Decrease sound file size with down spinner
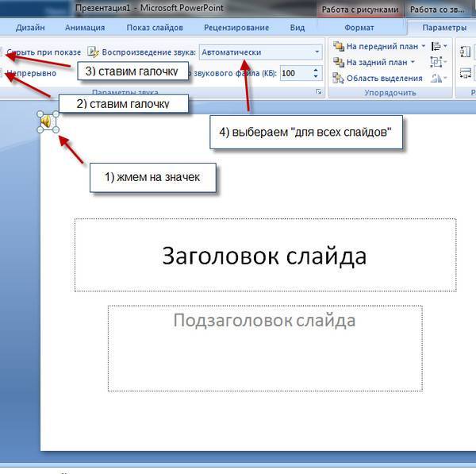The width and height of the screenshot is (476, 474). [316, 76]
